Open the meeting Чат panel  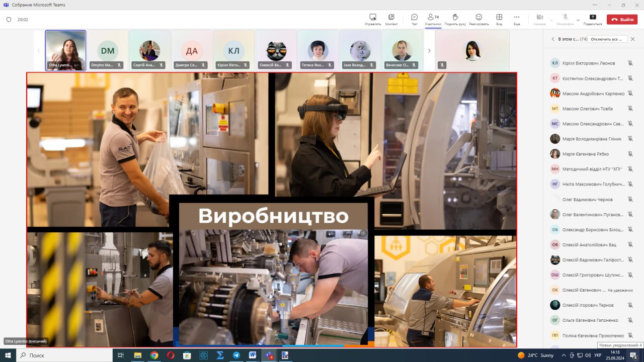pos(415,19)
